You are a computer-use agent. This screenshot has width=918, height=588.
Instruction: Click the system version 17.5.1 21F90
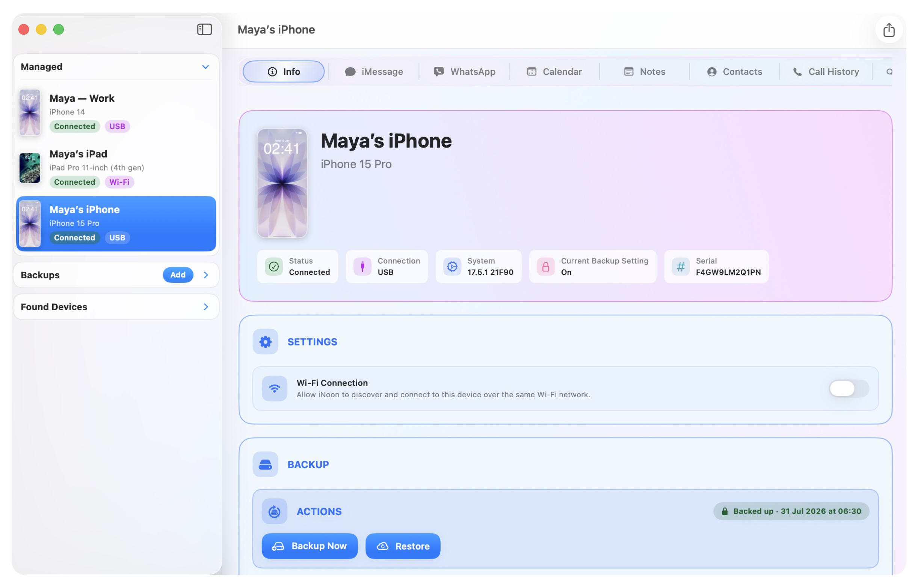pyautogui.click(x=490, y=272)
